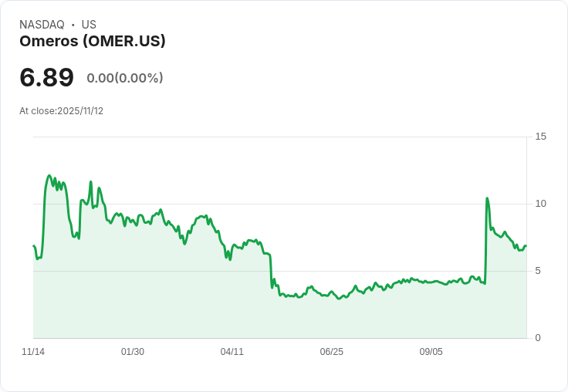568x392 pixels.
Task: Click the 5 y-axis value label
Action: (x=538, y=271)
